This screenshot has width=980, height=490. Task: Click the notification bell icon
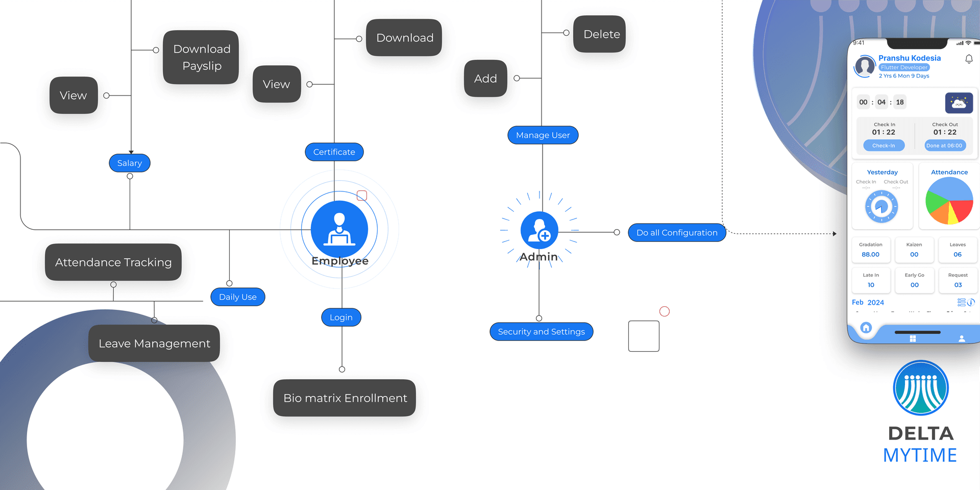(x=969, y=59)
